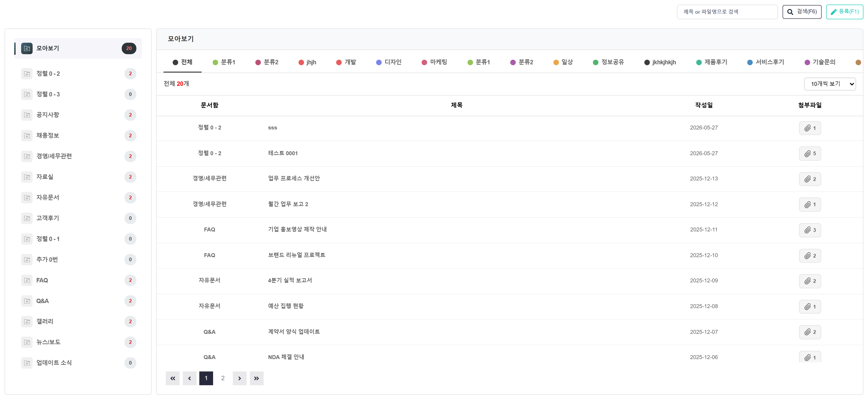The width and height of the screenshot is (868, 399).
Task: Open attachment clip for 예산 집행 현황
Action: tap(810, 307)
